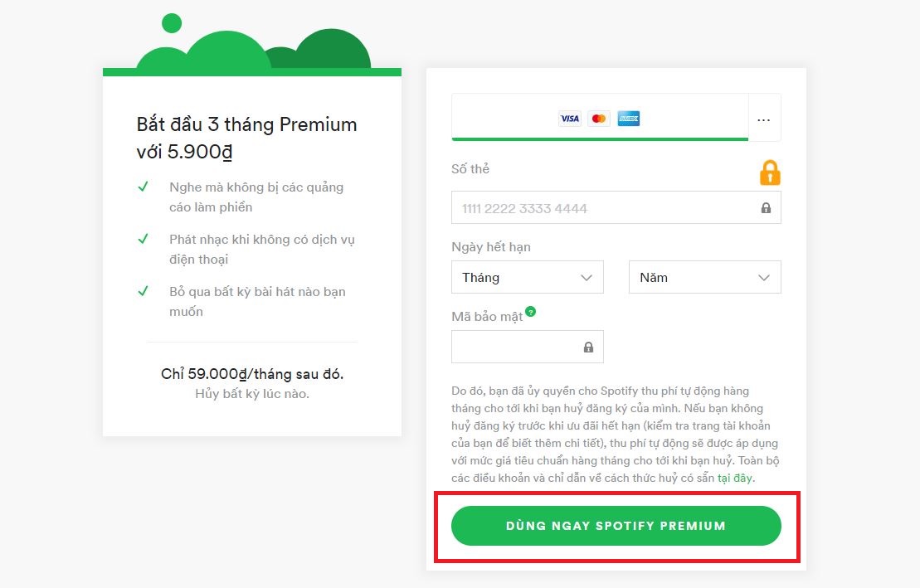This screenshot has height=588, width=920.
Task: Click the Mastercard logo
Action: [x=599, y=119]
